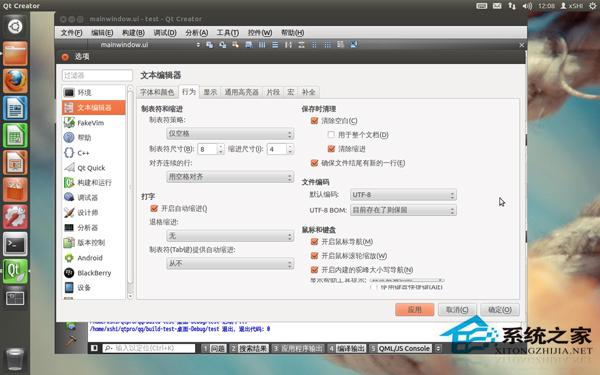Open LibreOffice Calc from the dock
This screenshot has height=375, width=600.
pyautogui.click(x=15, y=135)
